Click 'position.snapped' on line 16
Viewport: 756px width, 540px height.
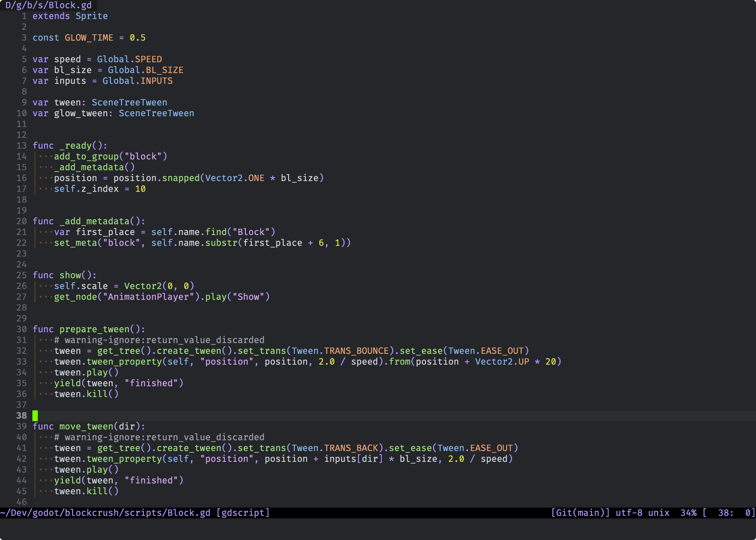(157, 178)
